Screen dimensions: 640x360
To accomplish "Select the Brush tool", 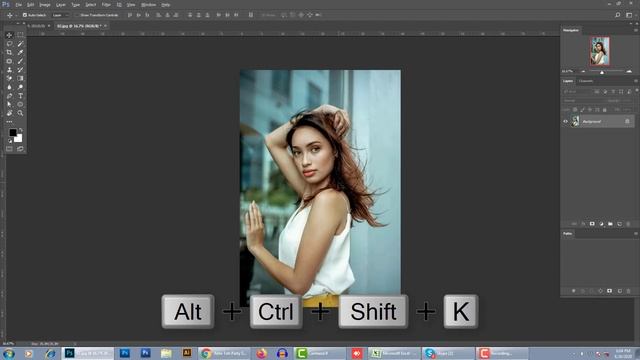I will pyautogui.click(x=20, y=61).
